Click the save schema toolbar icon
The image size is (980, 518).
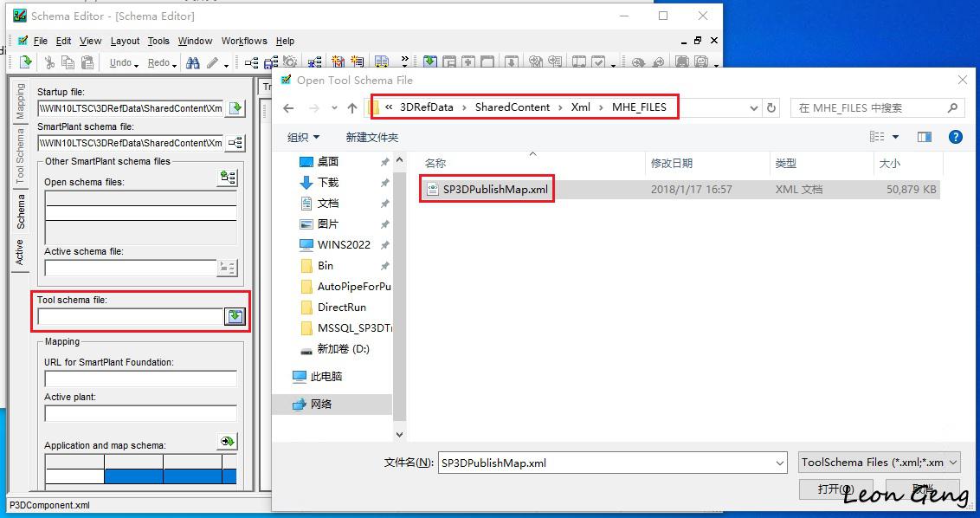[x=271, y=62]
